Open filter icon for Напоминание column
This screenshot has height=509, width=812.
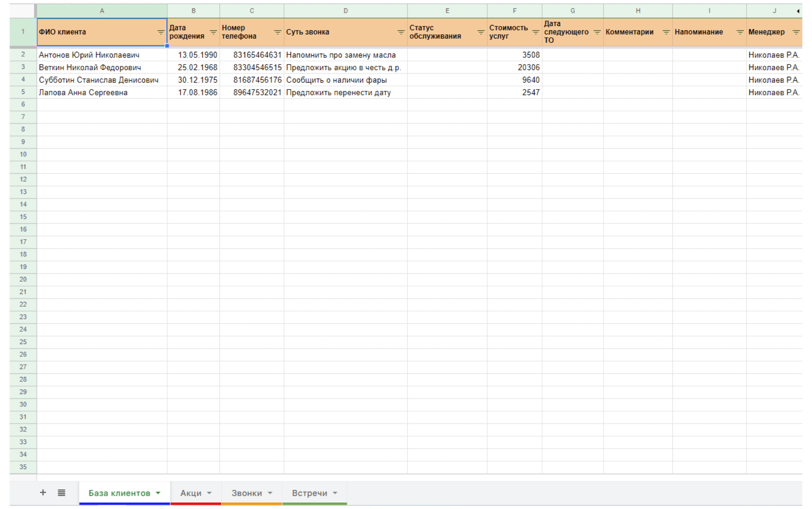click(740, 32)
